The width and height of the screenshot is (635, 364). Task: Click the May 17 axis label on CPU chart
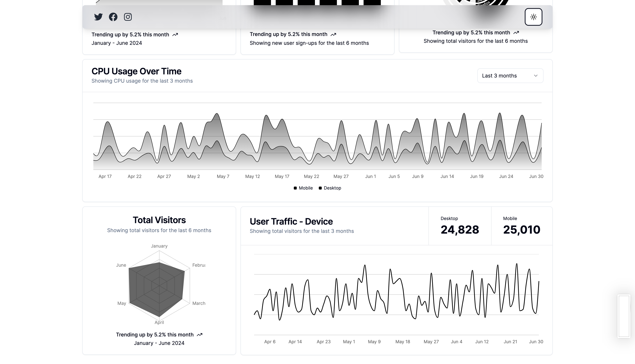(282, 176)
